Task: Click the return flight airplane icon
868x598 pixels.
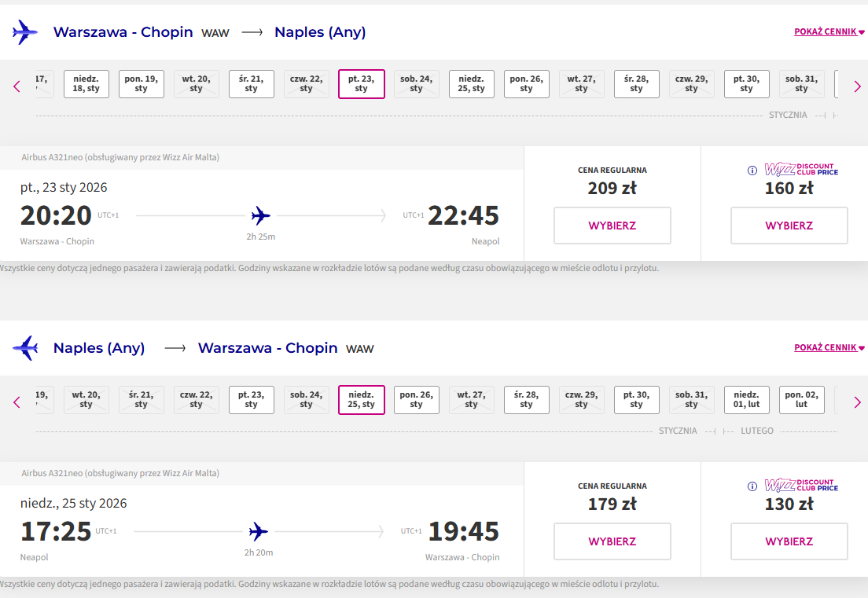Action: click(25, 348)
